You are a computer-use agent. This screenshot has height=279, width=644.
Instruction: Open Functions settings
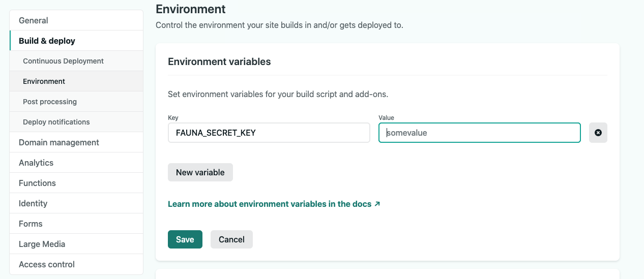[76, 183]
